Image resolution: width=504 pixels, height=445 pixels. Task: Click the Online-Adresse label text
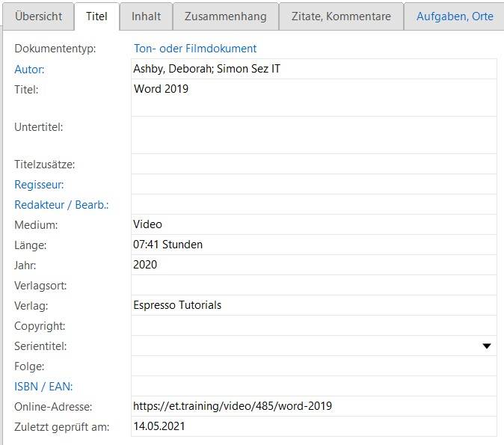53,407
